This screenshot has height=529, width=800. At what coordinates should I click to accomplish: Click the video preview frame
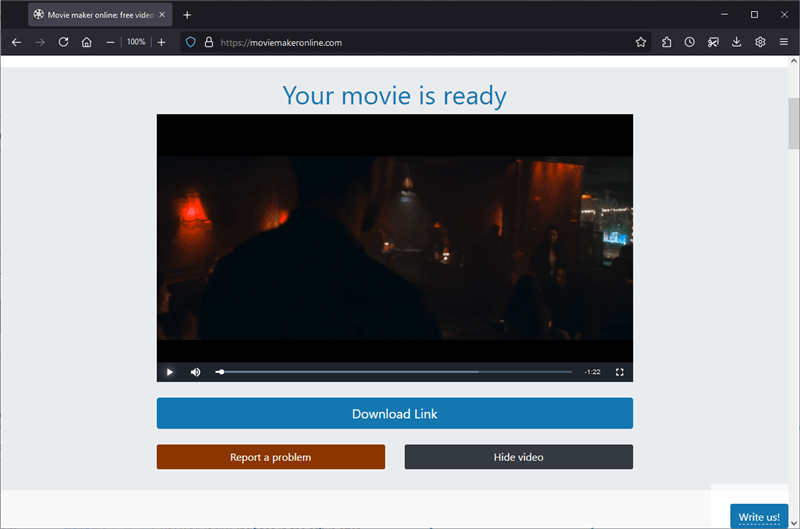tap(395, 238)
